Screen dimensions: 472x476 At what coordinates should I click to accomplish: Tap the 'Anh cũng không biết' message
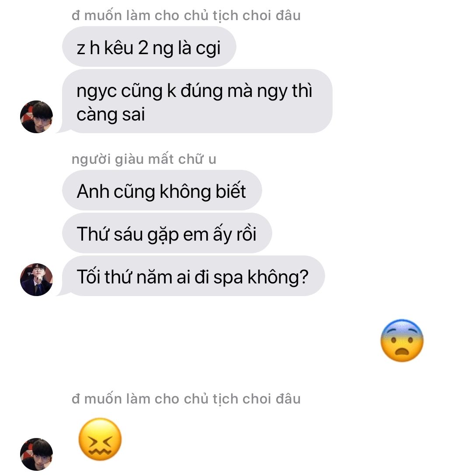(162, 190)
